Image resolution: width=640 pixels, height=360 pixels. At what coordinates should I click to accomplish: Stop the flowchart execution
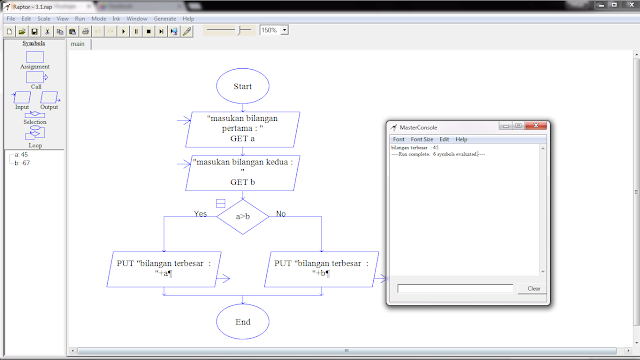(149, 31)
